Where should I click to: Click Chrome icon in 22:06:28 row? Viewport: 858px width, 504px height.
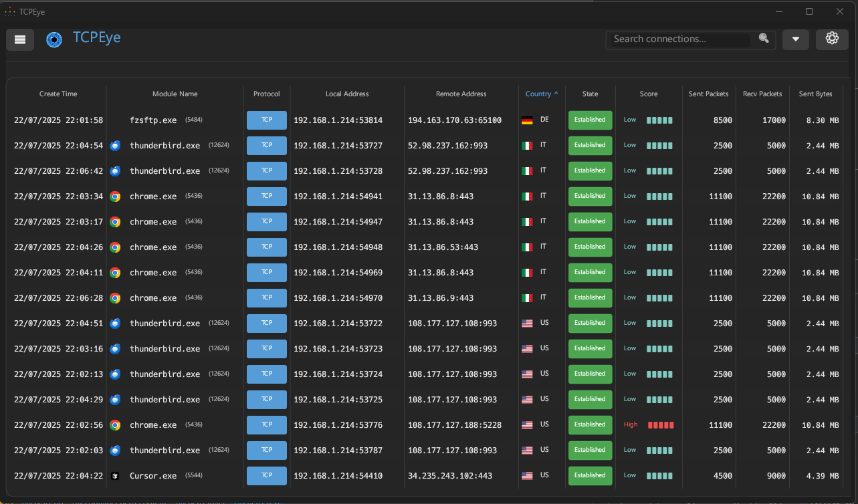(x=115, y=298)
